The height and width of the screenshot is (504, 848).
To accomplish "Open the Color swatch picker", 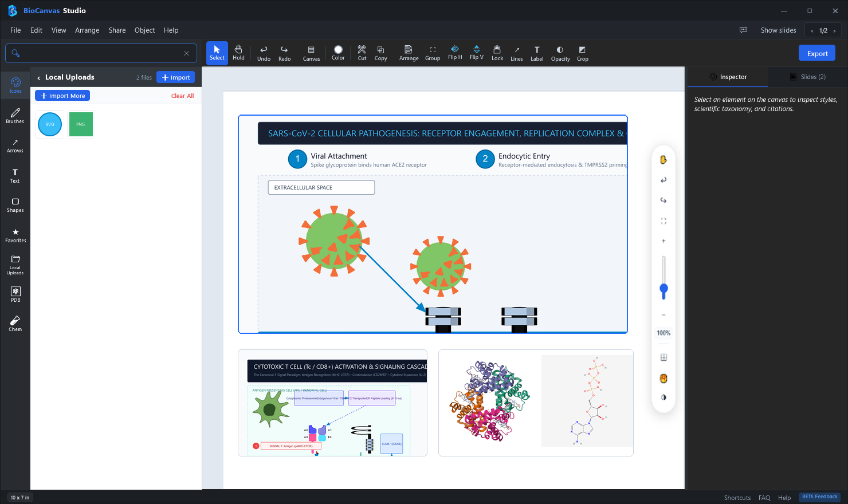I will pos(338,53).
